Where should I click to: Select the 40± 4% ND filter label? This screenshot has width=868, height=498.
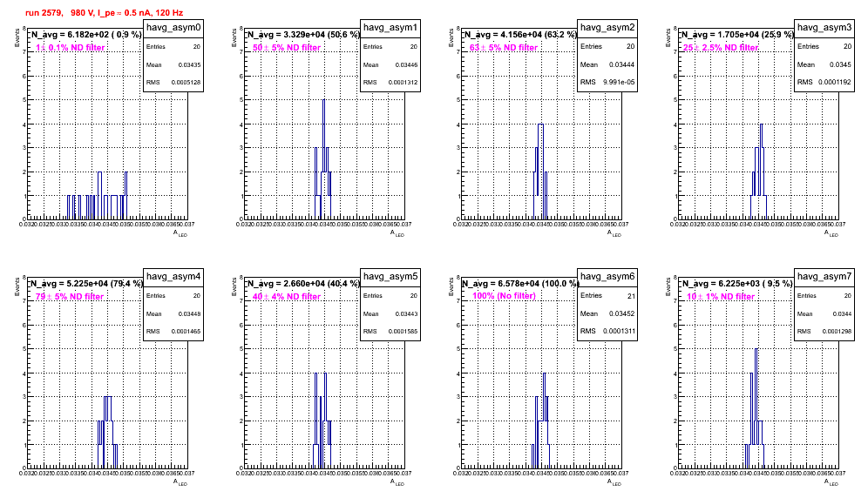(x=287, y=297)
